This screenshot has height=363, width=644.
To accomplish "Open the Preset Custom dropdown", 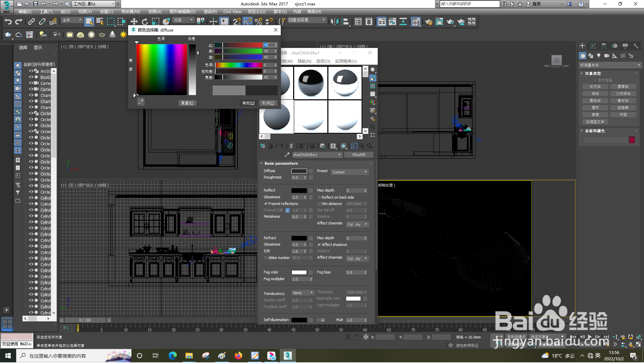I will coord(350,172).
